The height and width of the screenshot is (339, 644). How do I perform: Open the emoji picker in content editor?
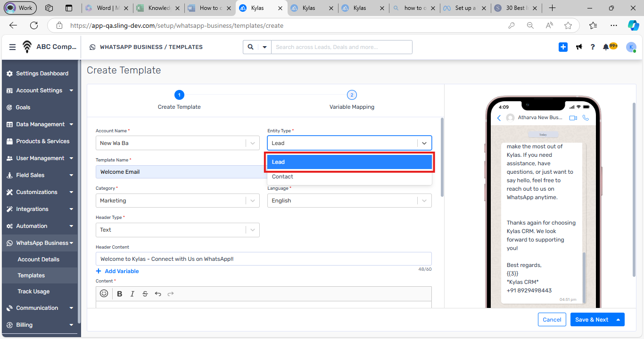point(104,294)
